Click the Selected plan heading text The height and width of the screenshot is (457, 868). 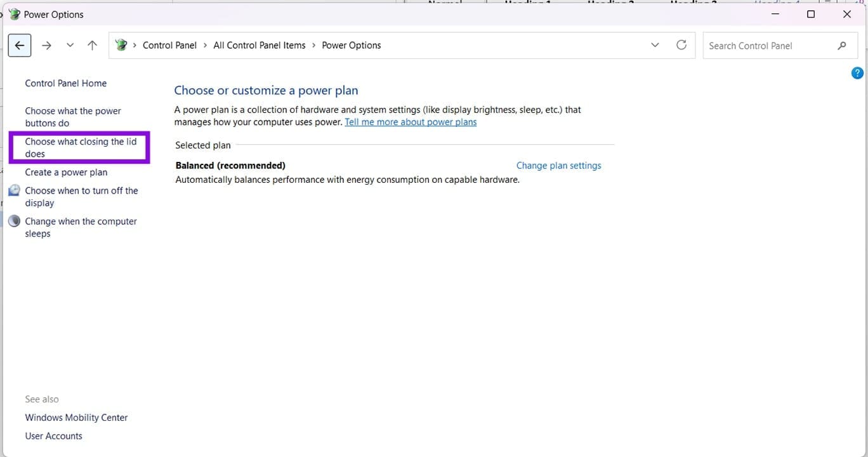tap(203, 145)
